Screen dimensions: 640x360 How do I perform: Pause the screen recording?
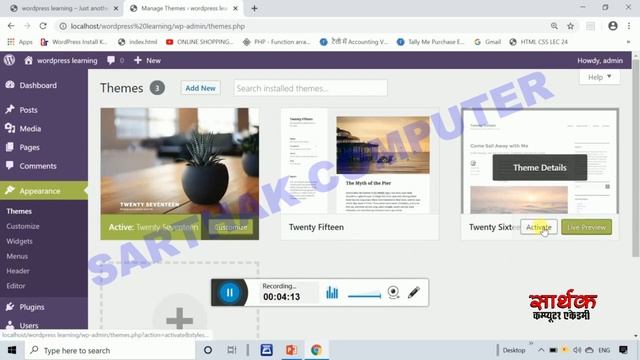pyautogui.click(x=229, y=292)
